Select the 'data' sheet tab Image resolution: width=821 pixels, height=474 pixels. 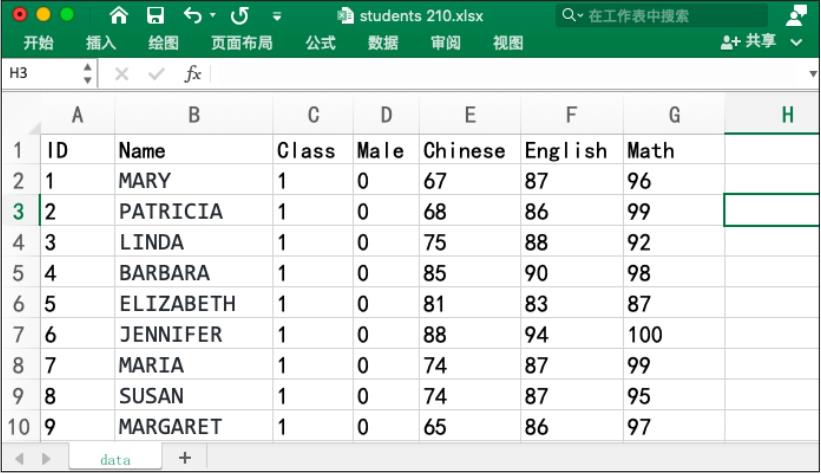pos(115,458)
